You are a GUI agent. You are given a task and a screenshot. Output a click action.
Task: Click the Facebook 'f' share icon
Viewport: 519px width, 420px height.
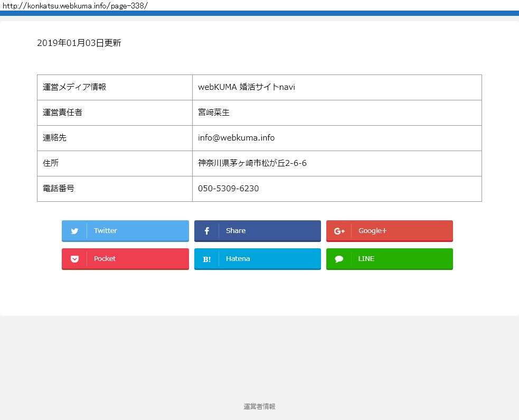pyautogui.click(x=206, y=231)
